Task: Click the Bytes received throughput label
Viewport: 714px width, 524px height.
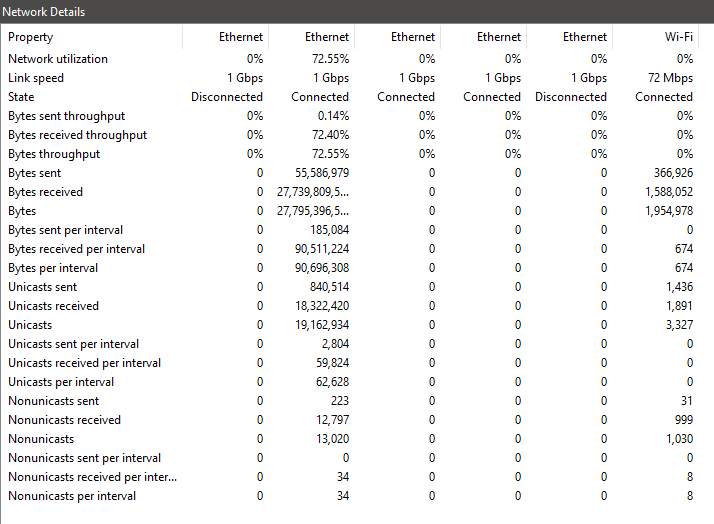Action: [77, 135]
